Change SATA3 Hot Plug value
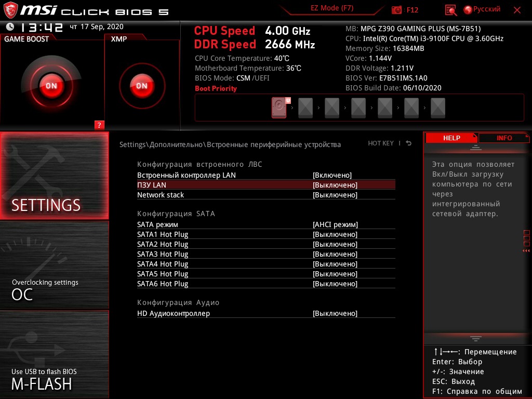The height and width of the screenshot is (399, 532). pyautogui.click(x=335, y=254)
